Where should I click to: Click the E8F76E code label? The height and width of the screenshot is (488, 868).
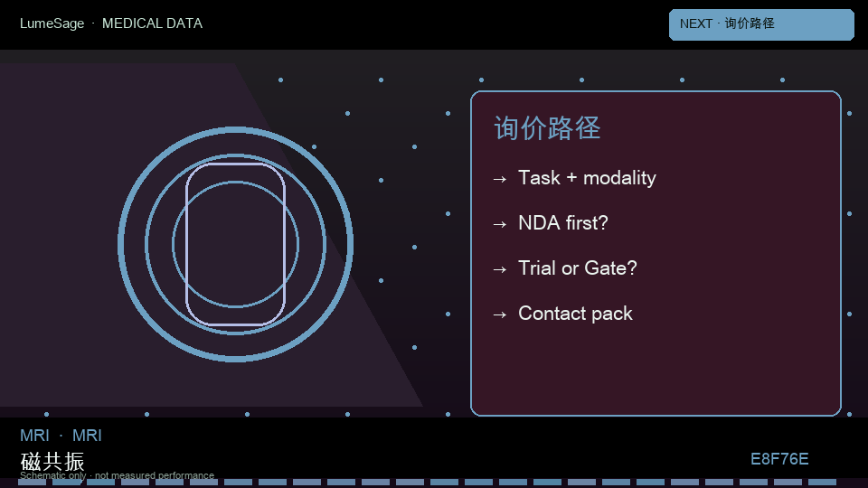click(779, 459)
